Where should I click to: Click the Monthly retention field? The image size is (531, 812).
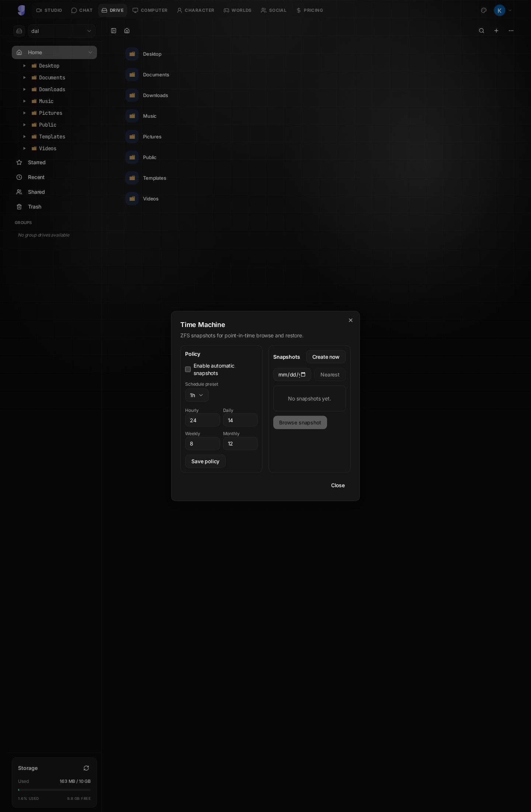240,444
